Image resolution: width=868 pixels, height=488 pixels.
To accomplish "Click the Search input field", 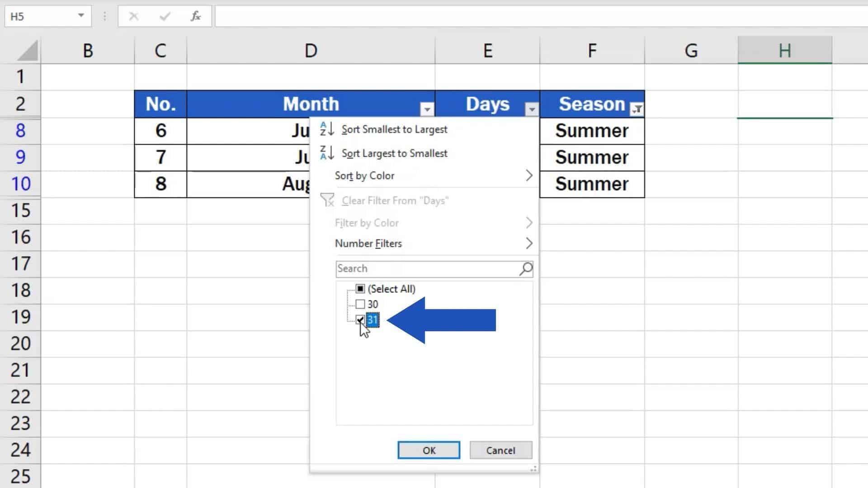I will 434,268.
